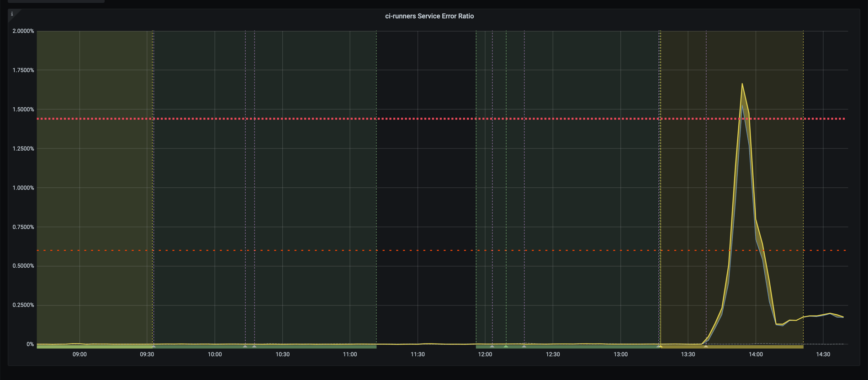Select the gray annotation marker nearest 12:00
868x380 pixels.
pos(492,347)
